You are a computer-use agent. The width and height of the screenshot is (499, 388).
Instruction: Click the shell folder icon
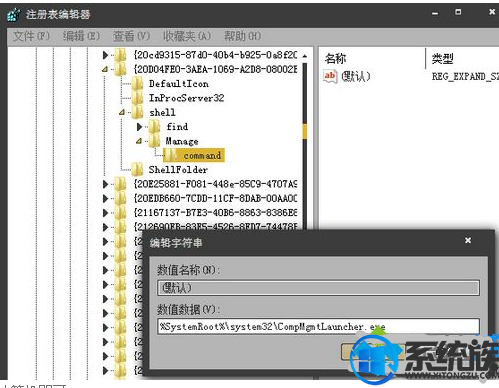(x=137, y=112)
